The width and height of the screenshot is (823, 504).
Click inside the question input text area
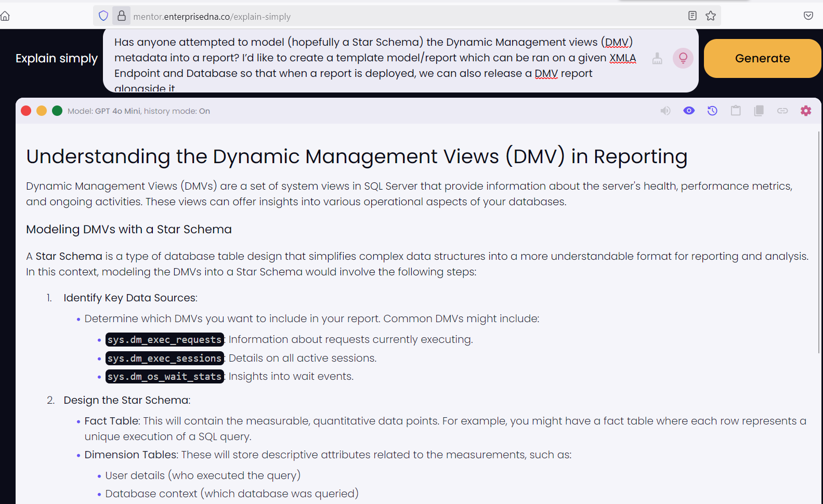374,61
